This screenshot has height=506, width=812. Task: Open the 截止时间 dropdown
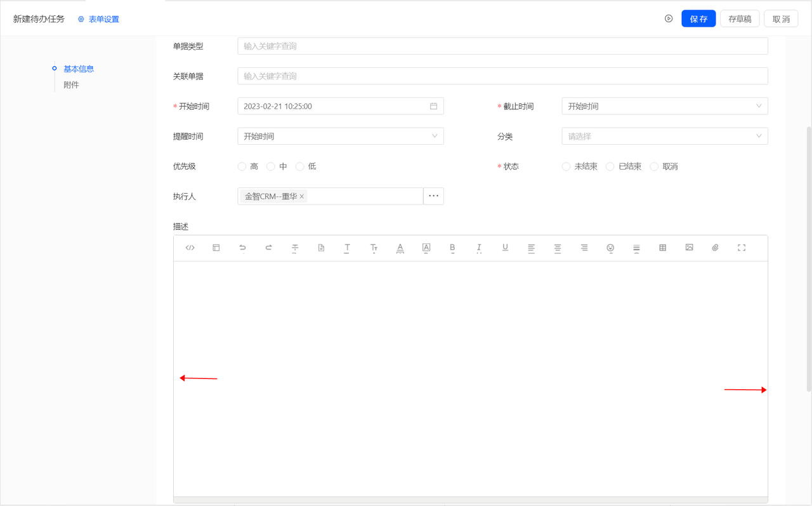665,106
